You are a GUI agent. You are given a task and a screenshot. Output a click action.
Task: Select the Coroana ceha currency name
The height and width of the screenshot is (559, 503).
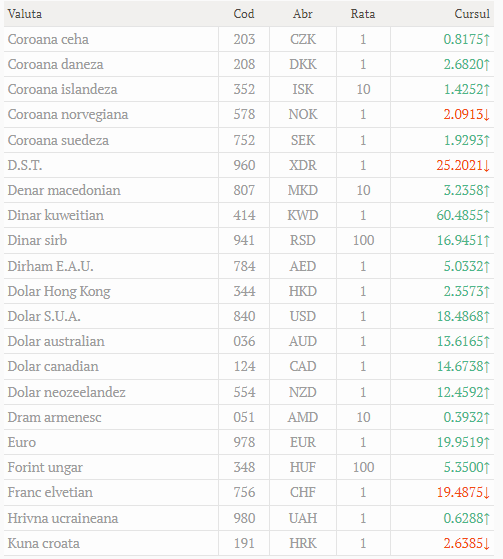[x=48, y=39]
